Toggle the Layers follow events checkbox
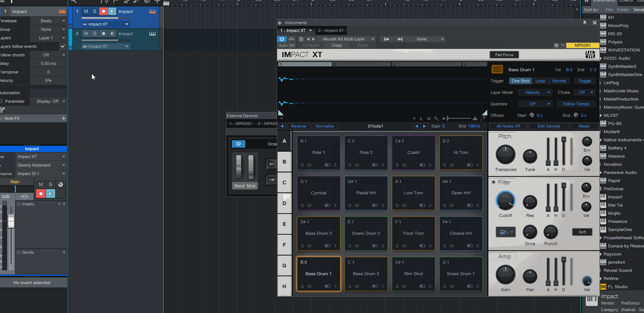The height and width of the screenshot is (313, 644). pyautogui.click(x=63, y=46)
